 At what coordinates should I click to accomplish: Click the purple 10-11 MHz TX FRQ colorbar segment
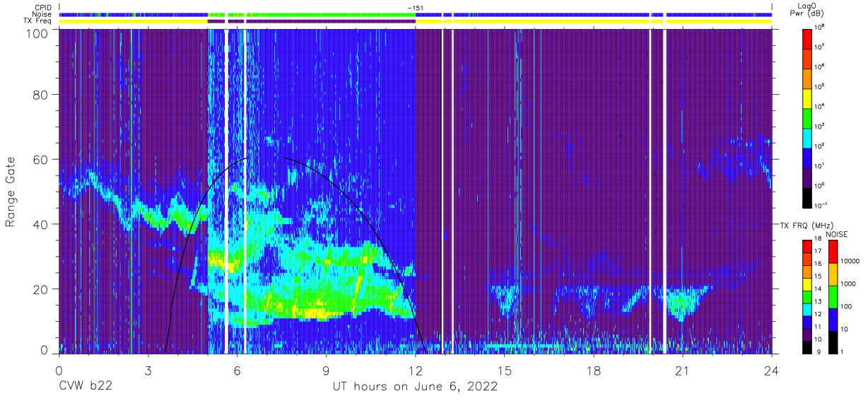(x=808, y=334)
